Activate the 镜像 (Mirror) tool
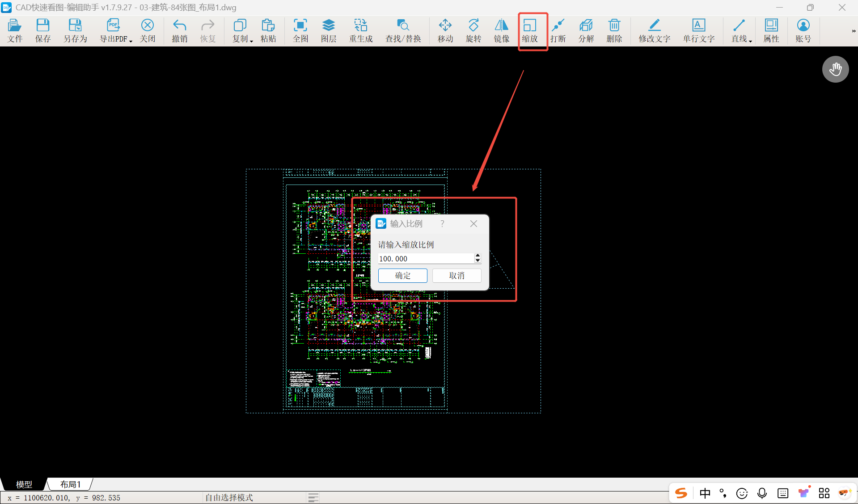Image resolution: width=858 pixels, height=504 pixels. point(502,31)
